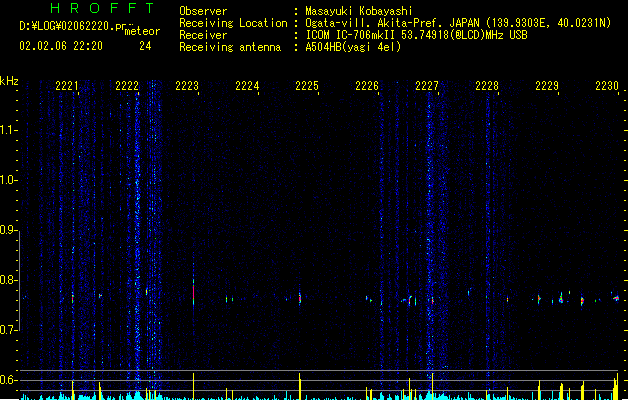Click the Receiver label

[x=203, y=35]
